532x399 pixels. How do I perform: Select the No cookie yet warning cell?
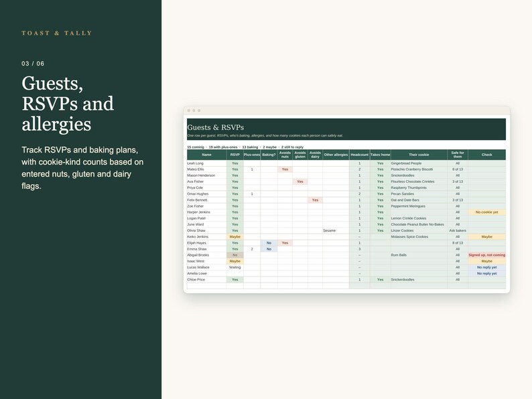tap(487, 212)
